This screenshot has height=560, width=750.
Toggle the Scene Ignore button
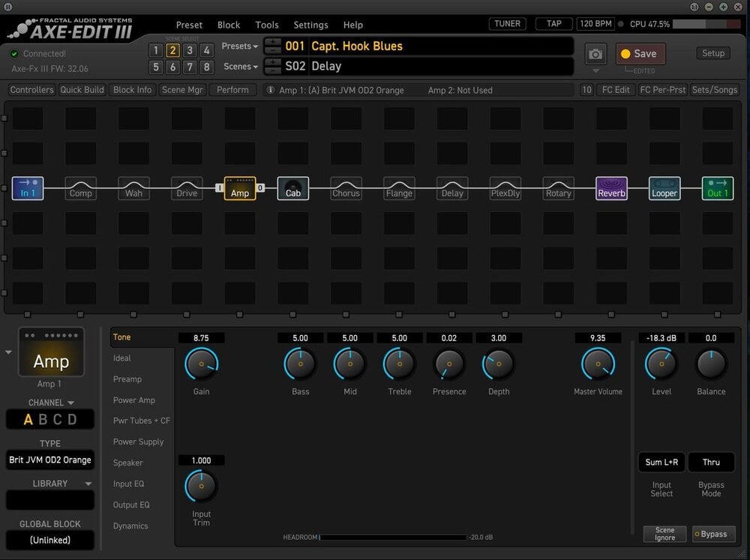664,534
